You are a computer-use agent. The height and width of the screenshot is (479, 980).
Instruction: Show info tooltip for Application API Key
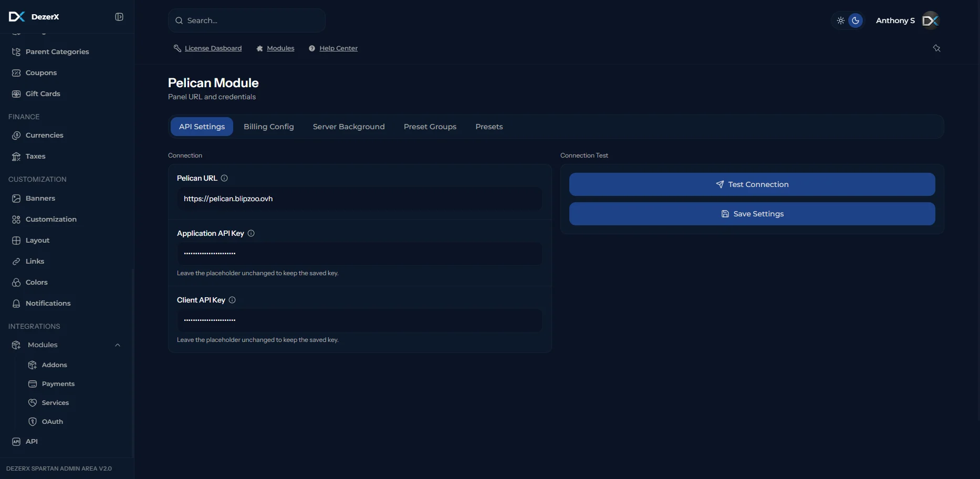tap(251, 233)
